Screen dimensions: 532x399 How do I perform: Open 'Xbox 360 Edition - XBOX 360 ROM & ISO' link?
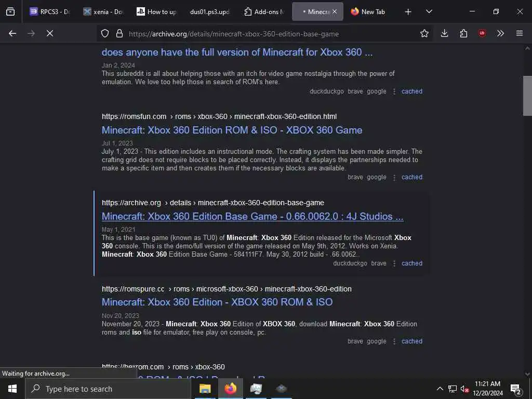217,302
